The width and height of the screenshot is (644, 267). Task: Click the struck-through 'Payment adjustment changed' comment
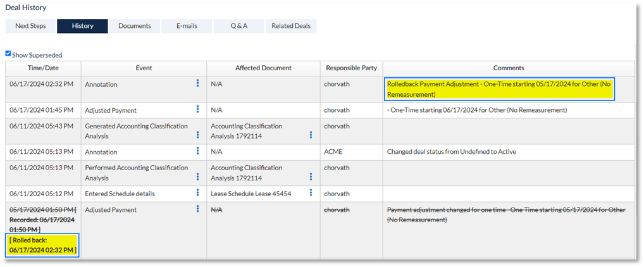[506, 215]
